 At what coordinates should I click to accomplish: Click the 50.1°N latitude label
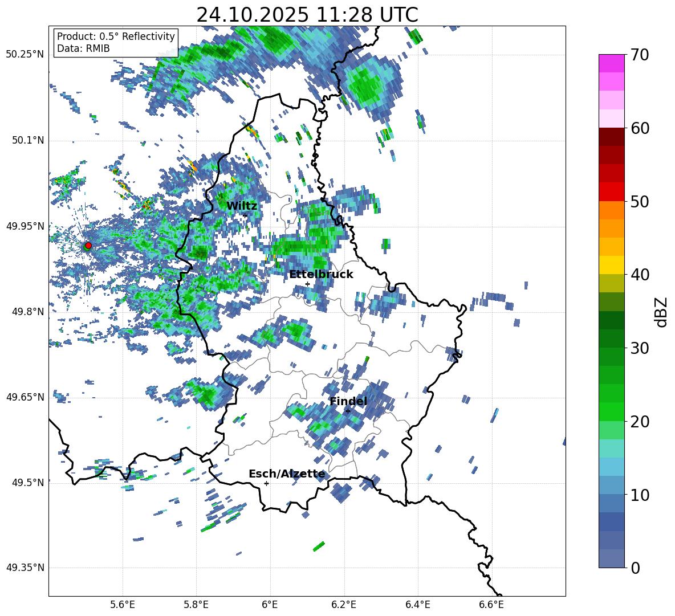tap(29, 140)
